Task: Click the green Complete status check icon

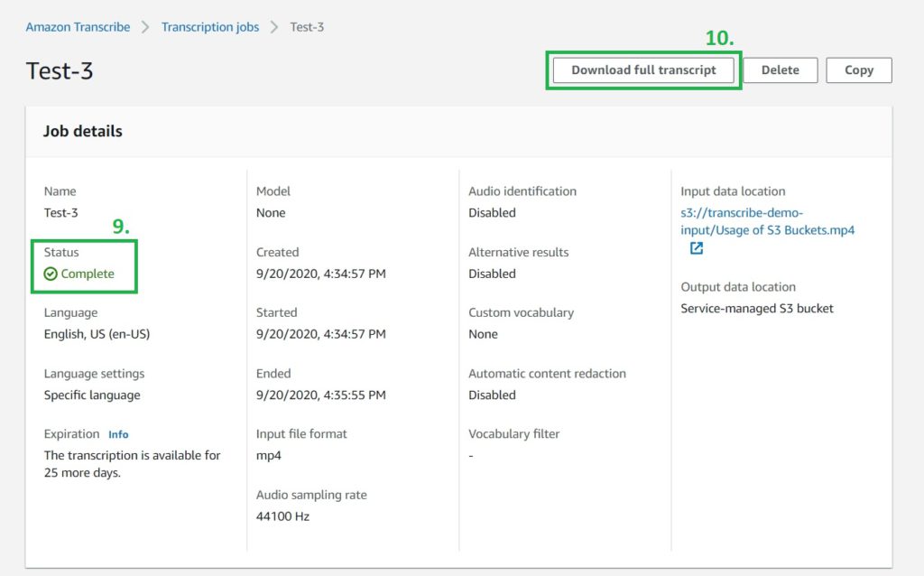Action: tap(51, 274)
